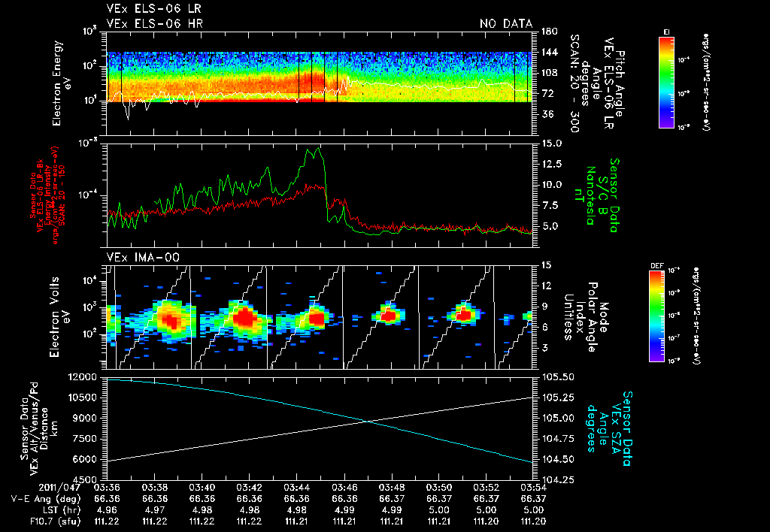Click the El spectrogram color bar
The image size is (770, 532).
pyautogui.click(x=666, y=82)
